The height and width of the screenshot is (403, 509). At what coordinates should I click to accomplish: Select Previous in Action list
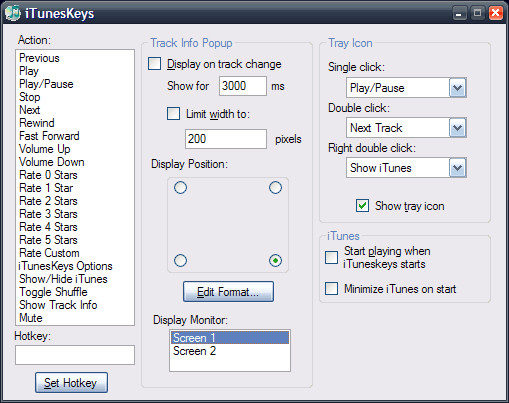75,58
